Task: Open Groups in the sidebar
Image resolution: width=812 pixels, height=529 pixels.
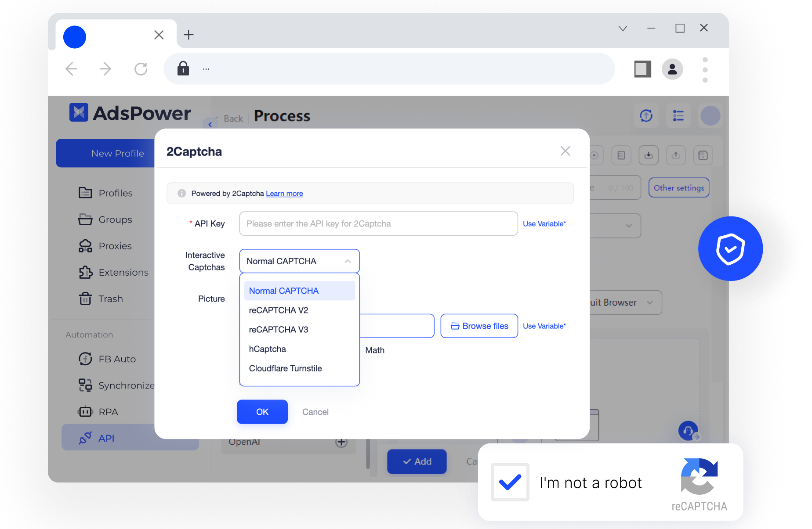Action: pyautogui.click(x=105, y=220)
